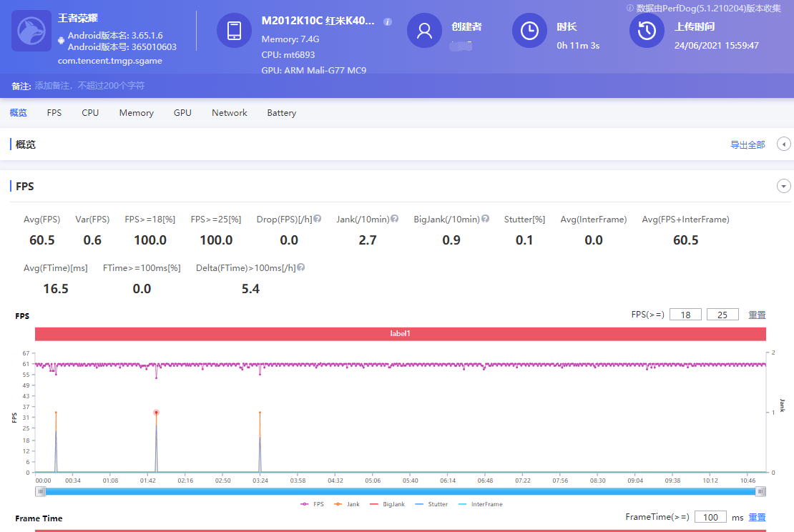Open device info tooltip next to M2012K10C
The height and width of the screenshot is (532, 794).
click(388, 21)
